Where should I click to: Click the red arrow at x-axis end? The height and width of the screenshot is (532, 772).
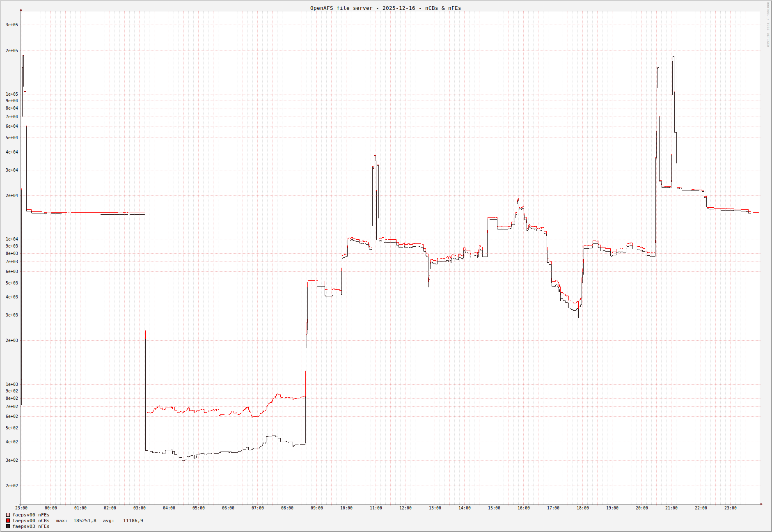coord(761,504)
